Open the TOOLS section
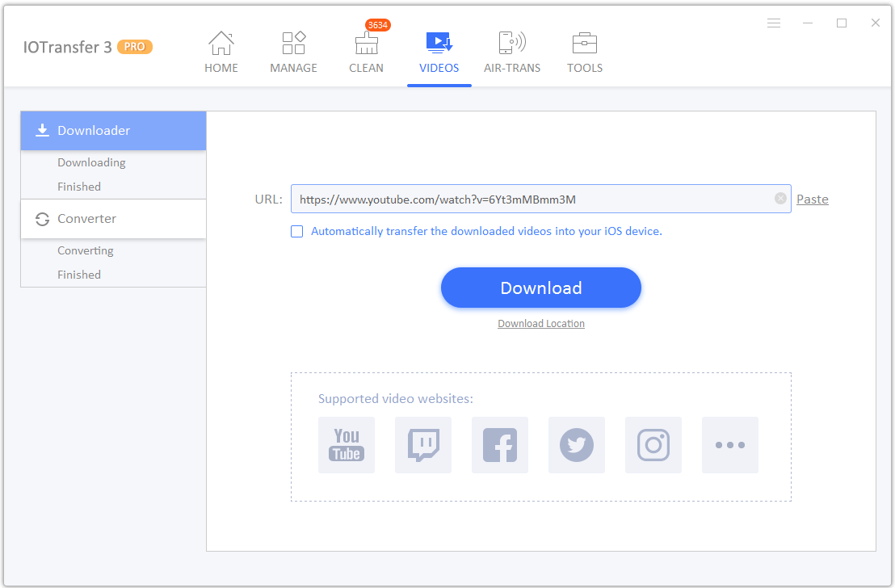The image size is (895, 588). click(584, 50)
